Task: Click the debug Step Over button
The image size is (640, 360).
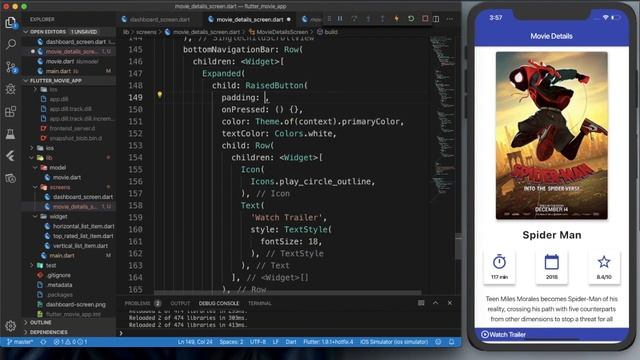Action: [x=354, y=19]
